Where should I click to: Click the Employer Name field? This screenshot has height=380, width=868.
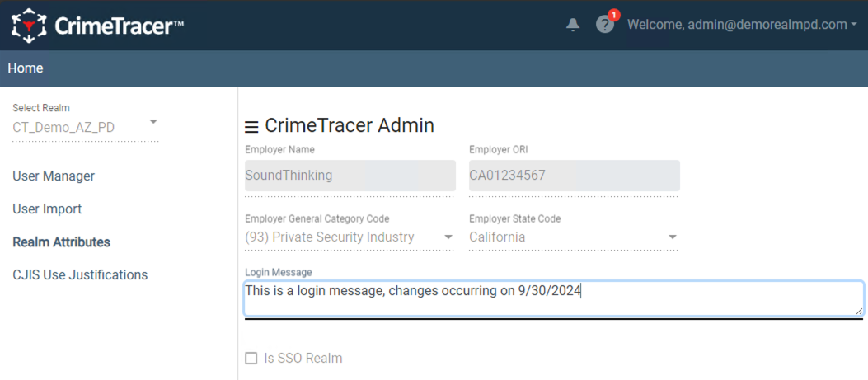point(350,176)
